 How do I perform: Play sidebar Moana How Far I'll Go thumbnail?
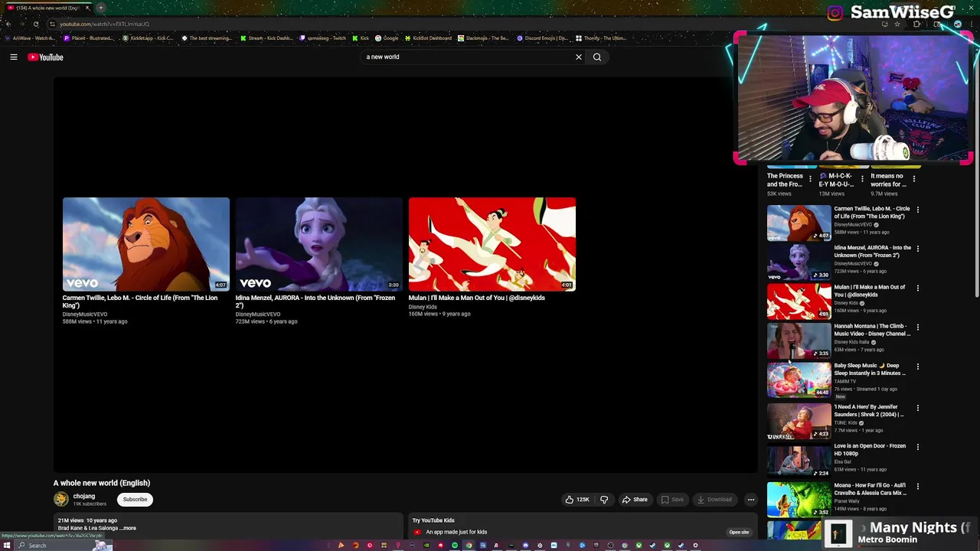tap(799, 499)
